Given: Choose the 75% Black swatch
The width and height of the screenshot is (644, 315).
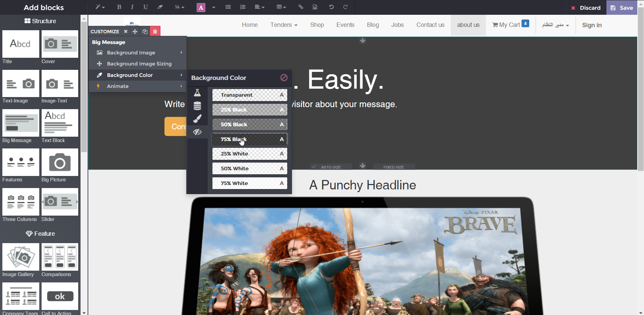Looking at the screenshot, I should point(250,139).
